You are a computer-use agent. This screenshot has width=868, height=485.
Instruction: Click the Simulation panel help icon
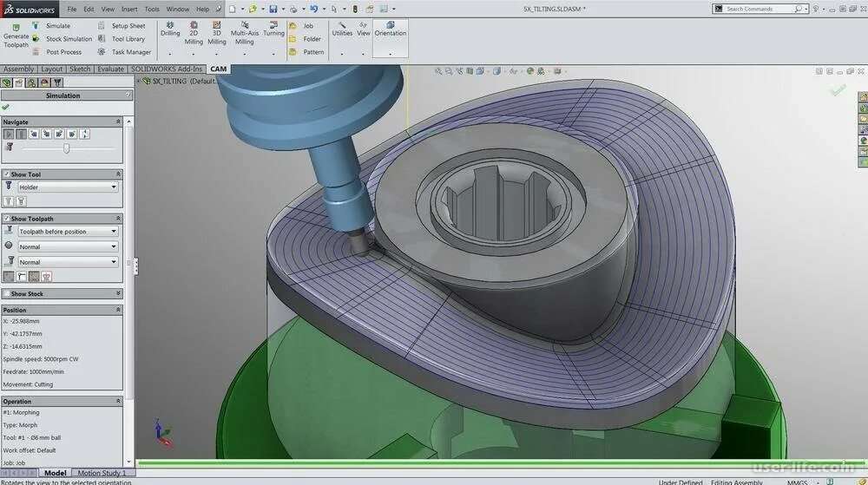(128, 95)
